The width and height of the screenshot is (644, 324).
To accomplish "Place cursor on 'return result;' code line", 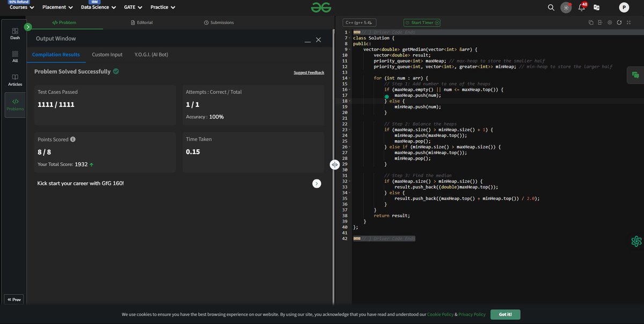I will pyautogui.click(x=391, y=215).
